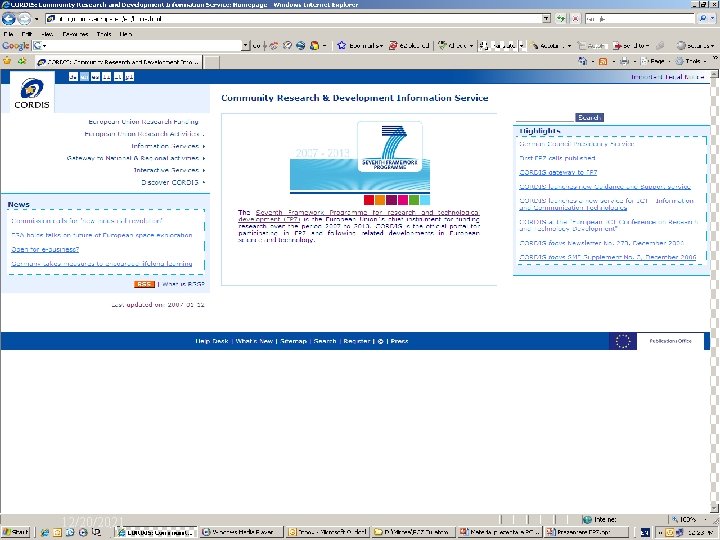This screenshot has height=540, width=720.
Task: Open the Important legal notice link
Action: click(x=667, y=77)
